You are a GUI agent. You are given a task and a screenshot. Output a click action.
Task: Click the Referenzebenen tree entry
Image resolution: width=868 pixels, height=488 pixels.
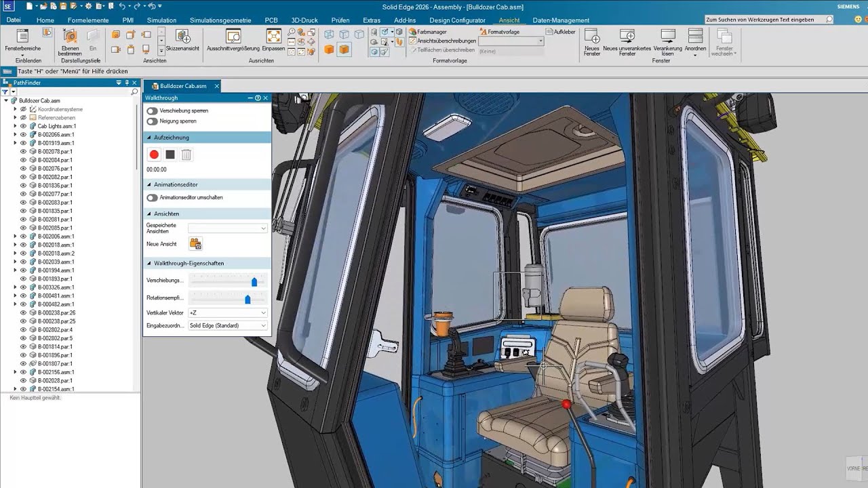click(56, 117)
